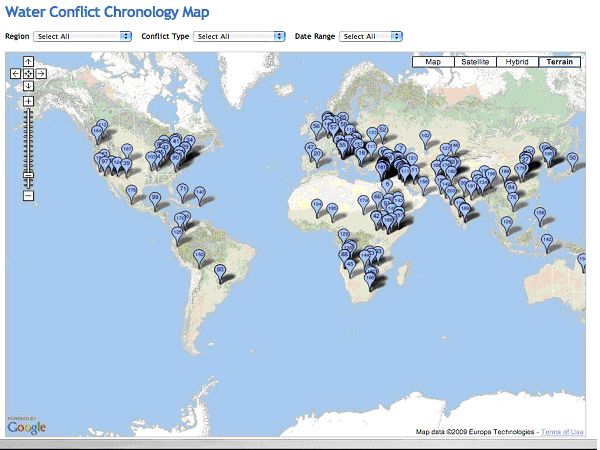This screenshot has width=600, height=450.
Task: Select map marker 194 in West Africa
Action: 316,207
